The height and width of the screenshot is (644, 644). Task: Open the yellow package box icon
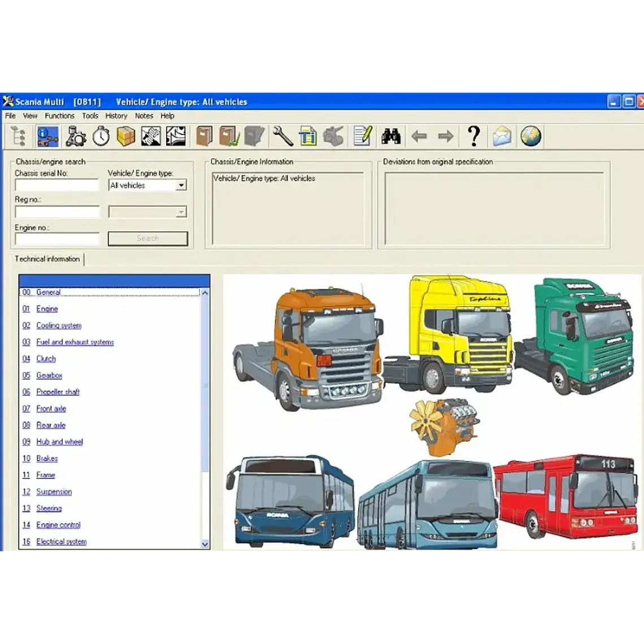coord(125,136)
